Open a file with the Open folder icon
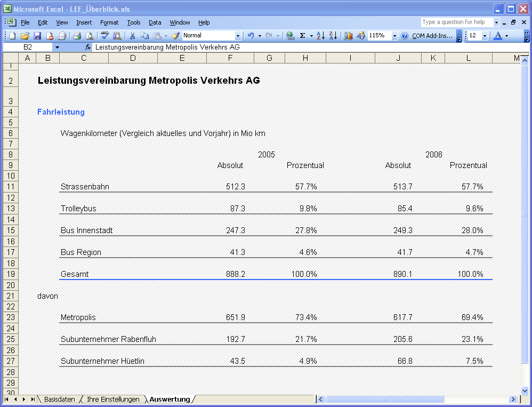 [x=25, y=36]
